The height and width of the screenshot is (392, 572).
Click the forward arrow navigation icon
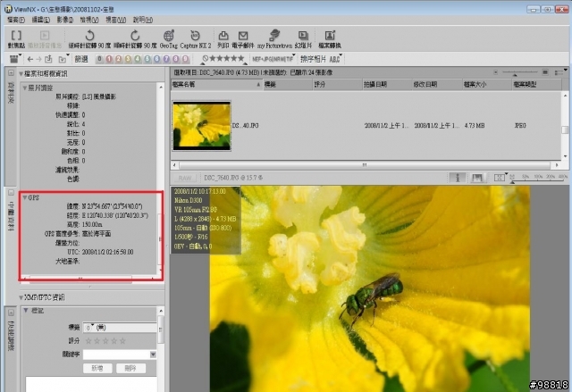(x=39, y=59)
